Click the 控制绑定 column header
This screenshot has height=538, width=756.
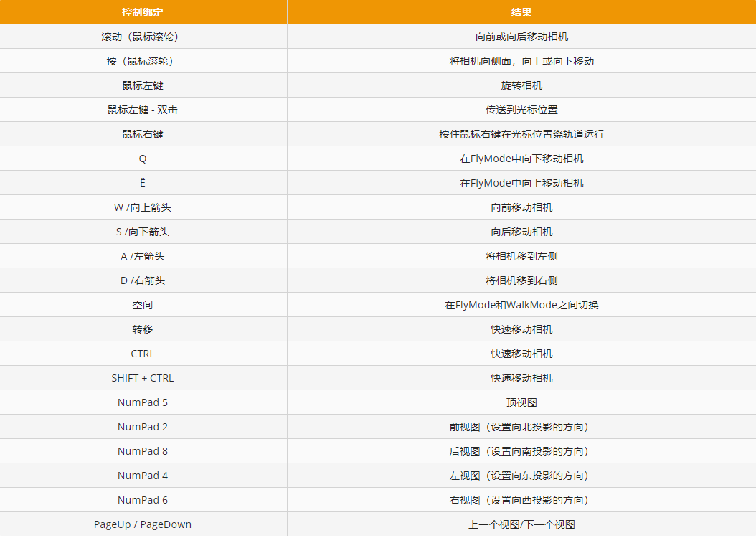click(x=143, y=12)
